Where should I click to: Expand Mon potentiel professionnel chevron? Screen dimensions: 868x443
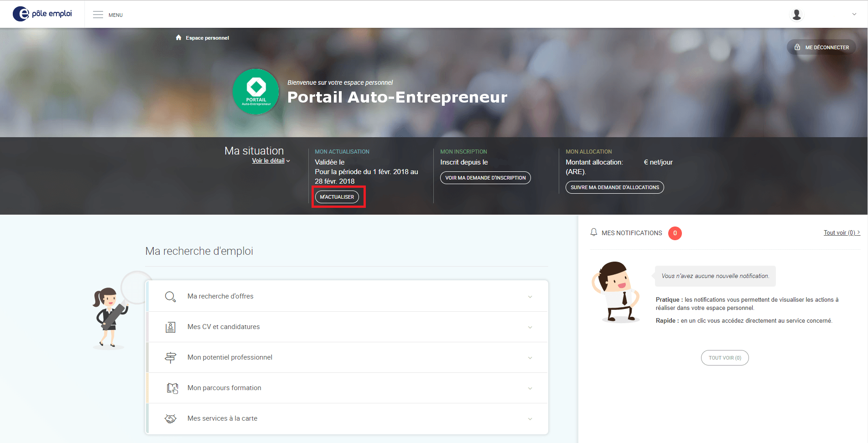[x=530, y=358]
